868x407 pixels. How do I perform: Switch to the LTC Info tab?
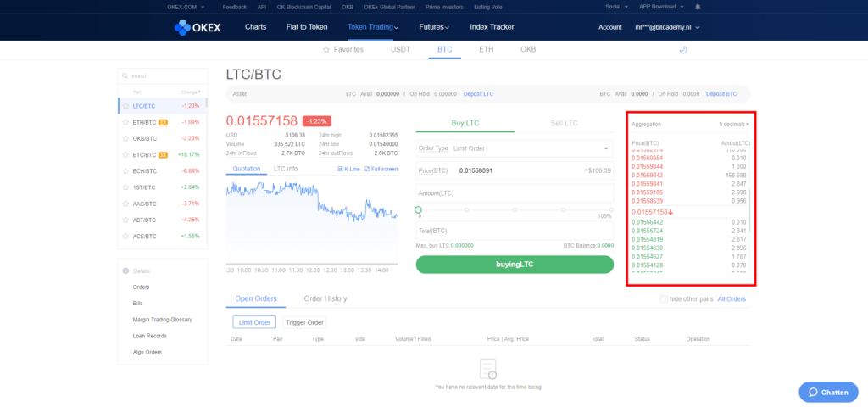click(286, 169)
